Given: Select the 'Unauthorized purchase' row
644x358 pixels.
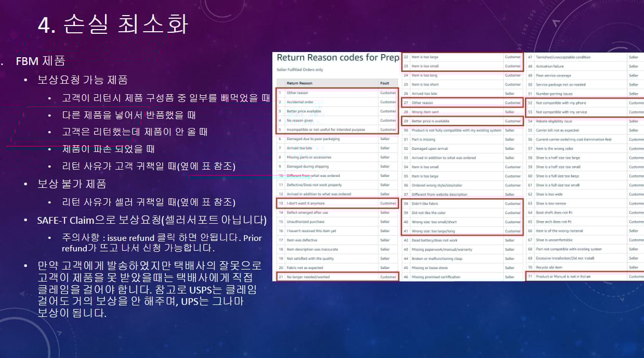Looking at the screenshot, I should click(x=337, y=222).
